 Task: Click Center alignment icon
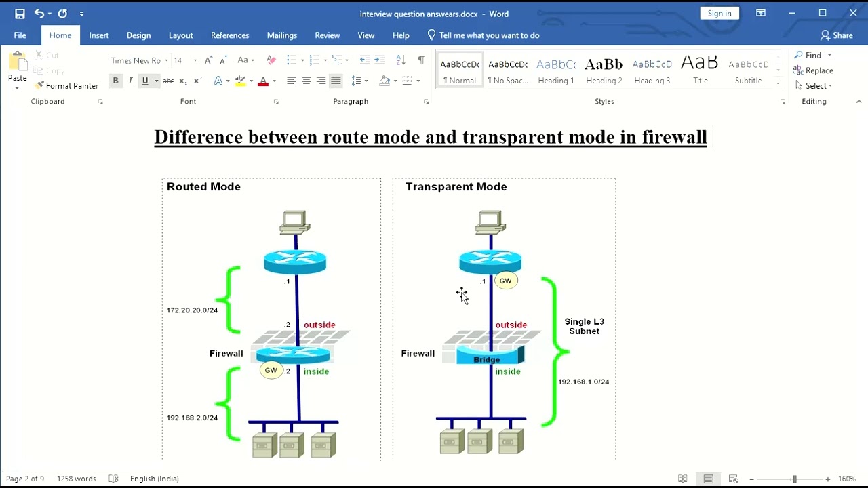(x=307, y=81)
